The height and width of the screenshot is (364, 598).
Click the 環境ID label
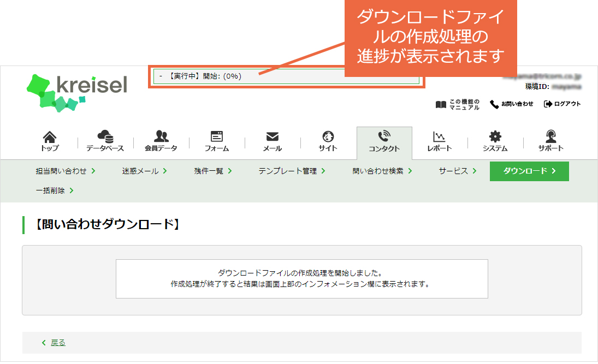click(537, 87)
